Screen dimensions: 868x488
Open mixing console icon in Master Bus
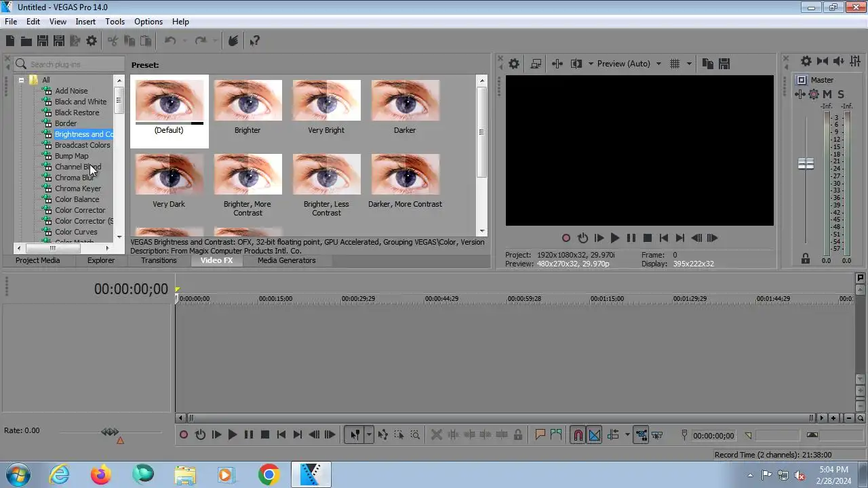[855, 61]
